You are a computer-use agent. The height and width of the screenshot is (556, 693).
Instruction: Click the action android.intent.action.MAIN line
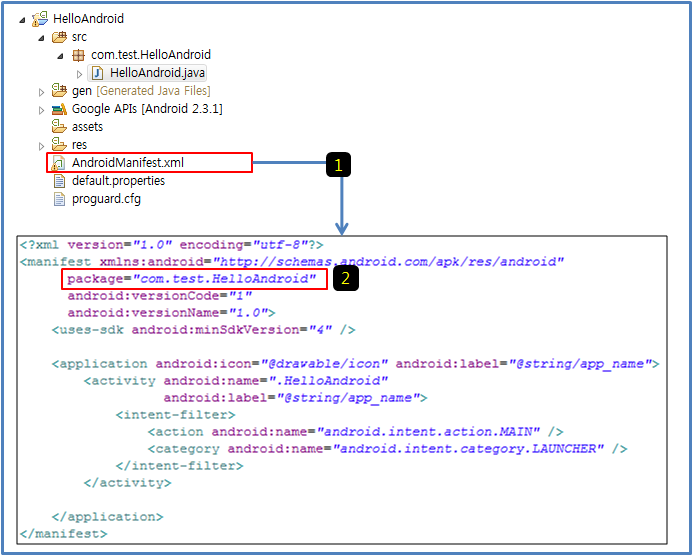tap(355, 432)
